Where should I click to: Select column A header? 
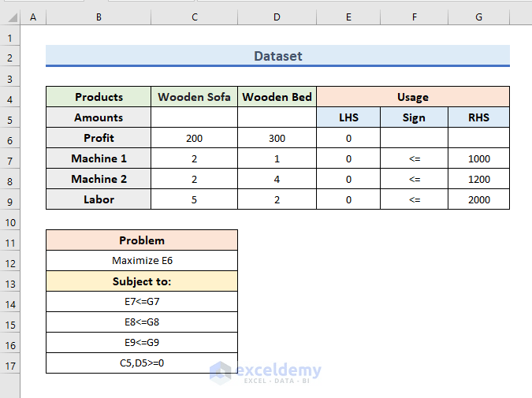[33, 17]
